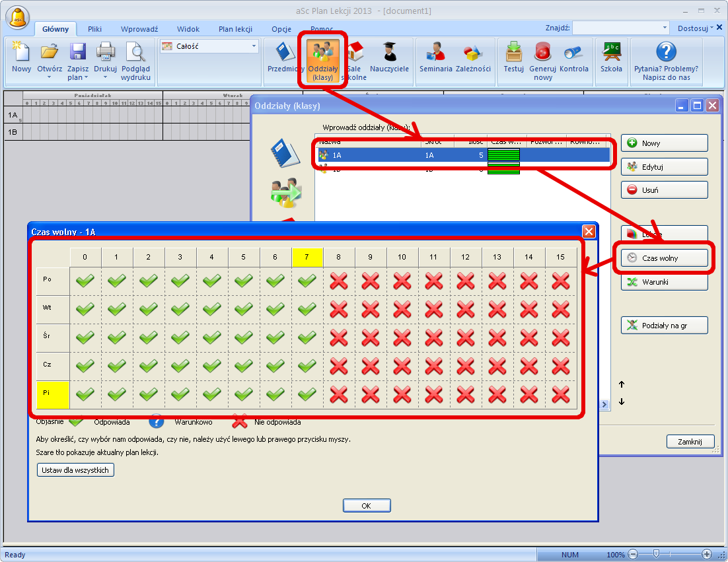
Task: Toggle Friday (Pi) period 7 checkmark
Action: click(x=307, y=394)
